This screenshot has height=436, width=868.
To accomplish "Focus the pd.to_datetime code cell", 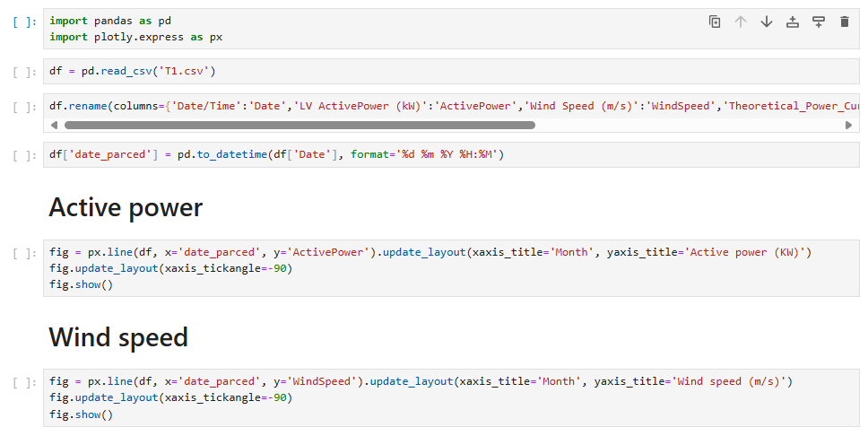I will (x=451, y=154).
